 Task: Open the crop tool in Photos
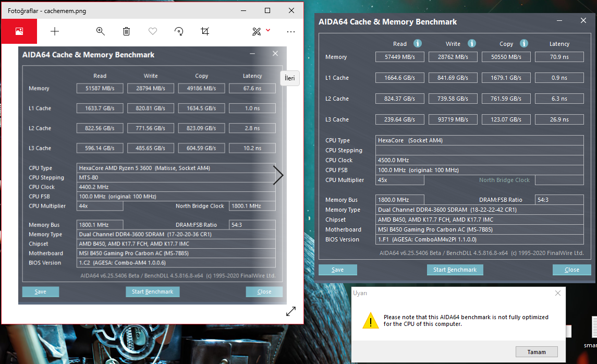[205, 31]
